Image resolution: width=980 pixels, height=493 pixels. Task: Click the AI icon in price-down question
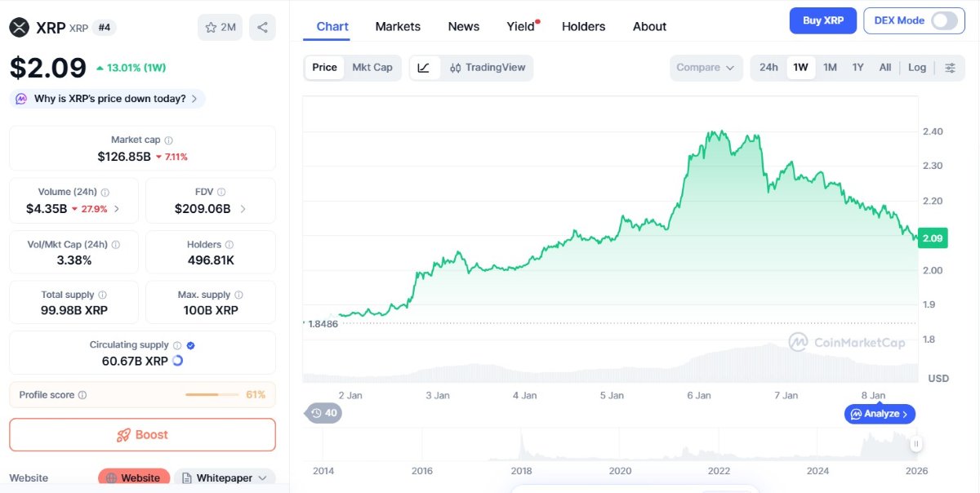point(21,99)
